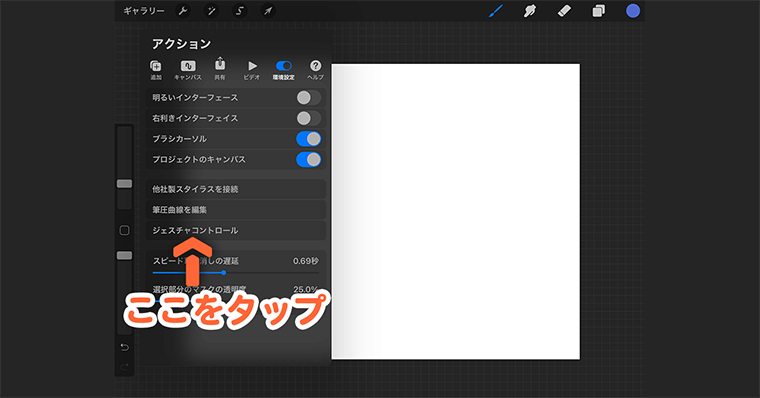The height and width of the screenshot is (398, 760).
Task: Open the Actions wrench icon
Action: [183, 11]
